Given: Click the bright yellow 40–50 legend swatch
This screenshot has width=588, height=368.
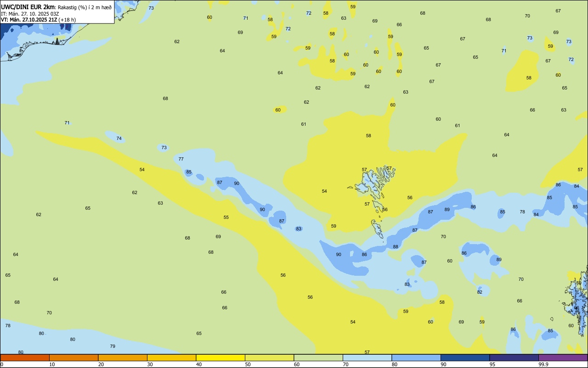Looking at the screenshot, I should 220,357.
